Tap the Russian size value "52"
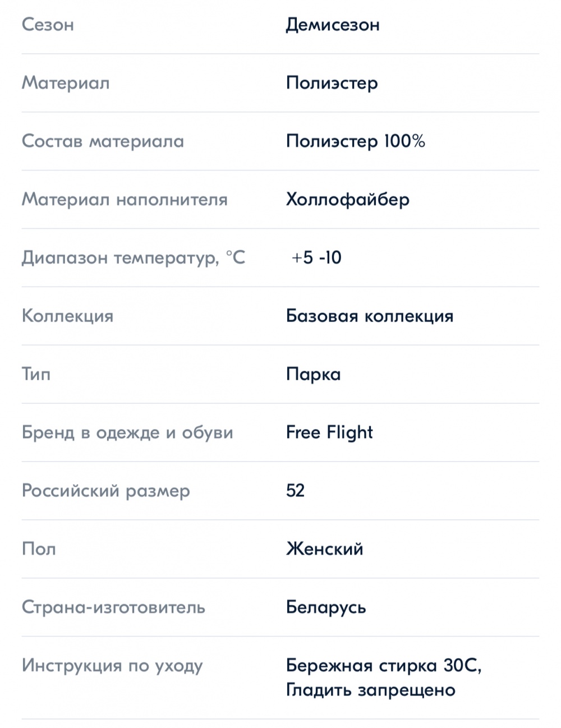Viewport: 561px width, 728px height. click(x=295, y=491)
